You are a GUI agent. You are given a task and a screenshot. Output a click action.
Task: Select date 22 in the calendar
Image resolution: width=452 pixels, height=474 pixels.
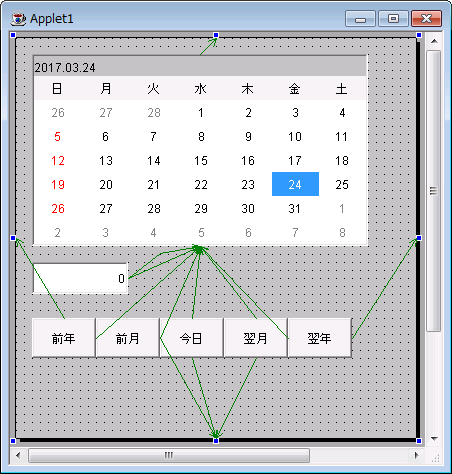click(201, 184)
